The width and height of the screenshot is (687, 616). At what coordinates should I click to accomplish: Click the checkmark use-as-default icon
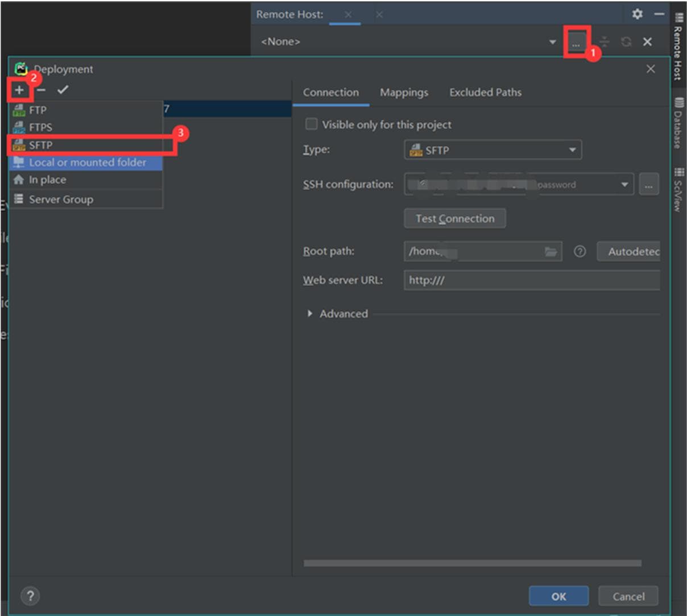click(63, 90)
